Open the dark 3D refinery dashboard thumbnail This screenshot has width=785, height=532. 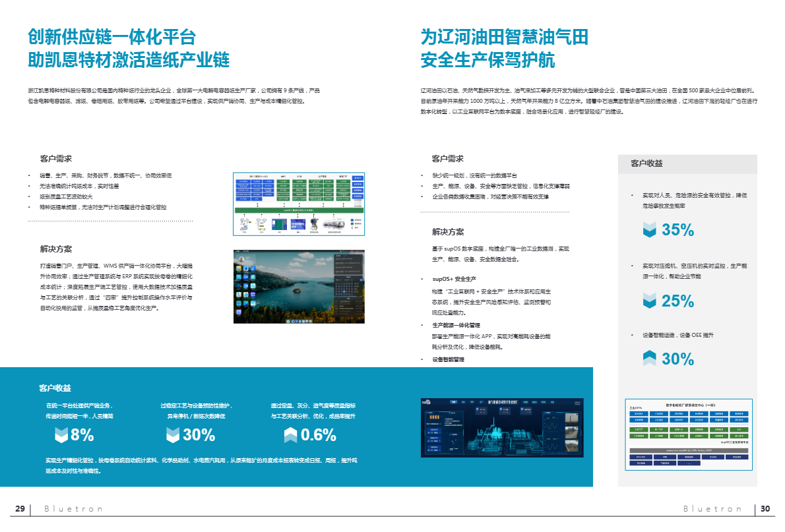502,428
